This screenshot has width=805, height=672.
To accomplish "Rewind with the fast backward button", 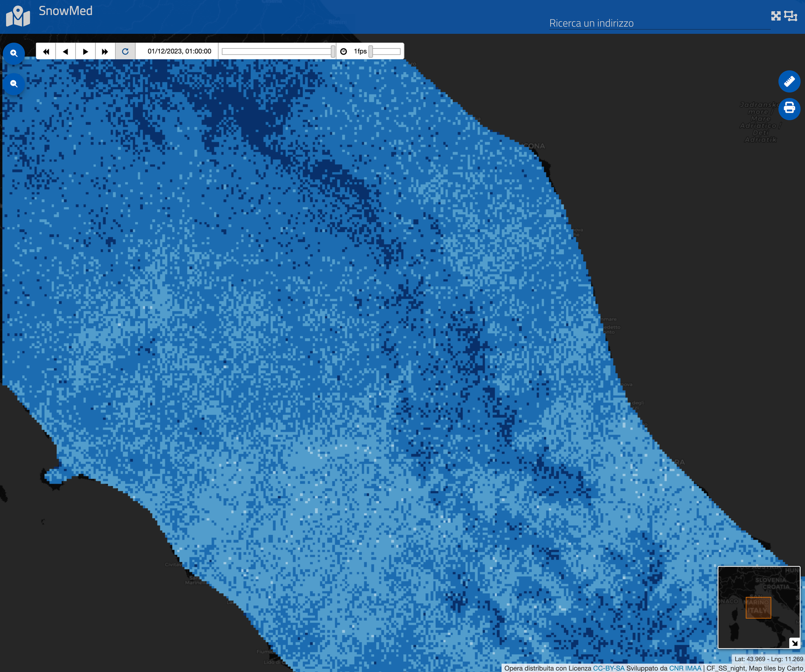I will 46,52.
